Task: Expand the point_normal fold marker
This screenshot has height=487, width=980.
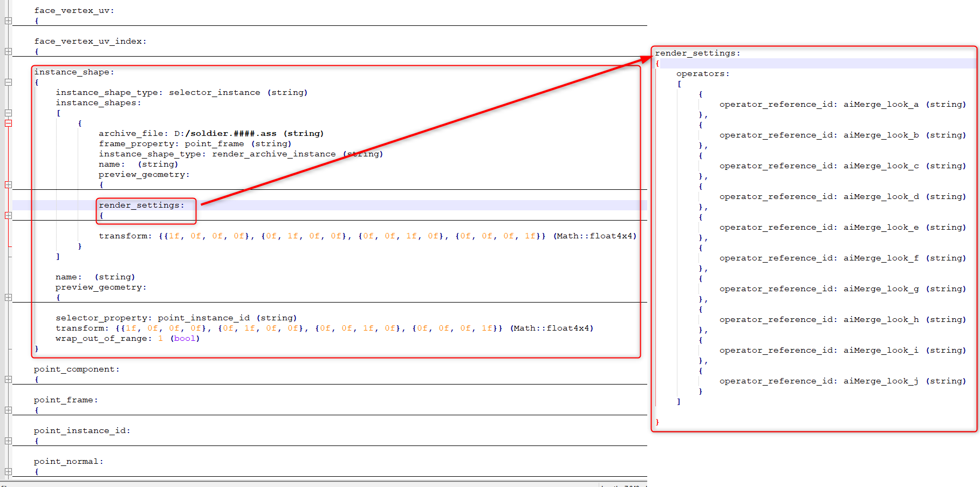Action: point(8,471)
